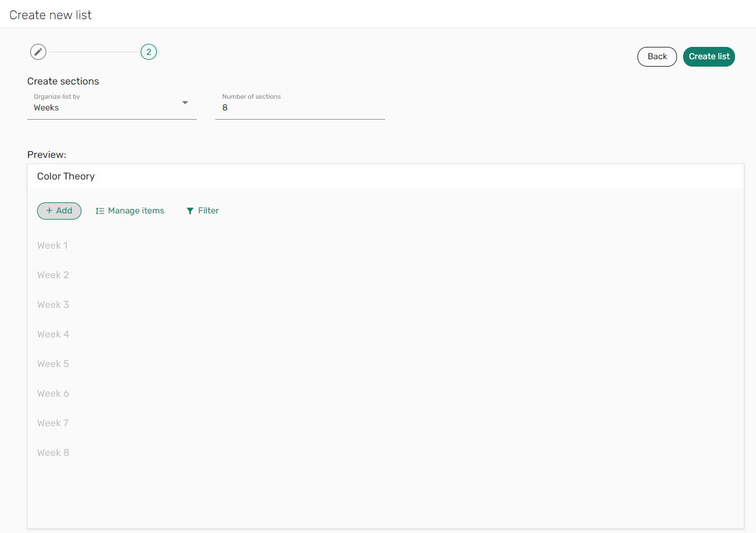Viewport: 756px width, 533px height.
Task: Click the Create new list page title
Action: coord(51,15)
